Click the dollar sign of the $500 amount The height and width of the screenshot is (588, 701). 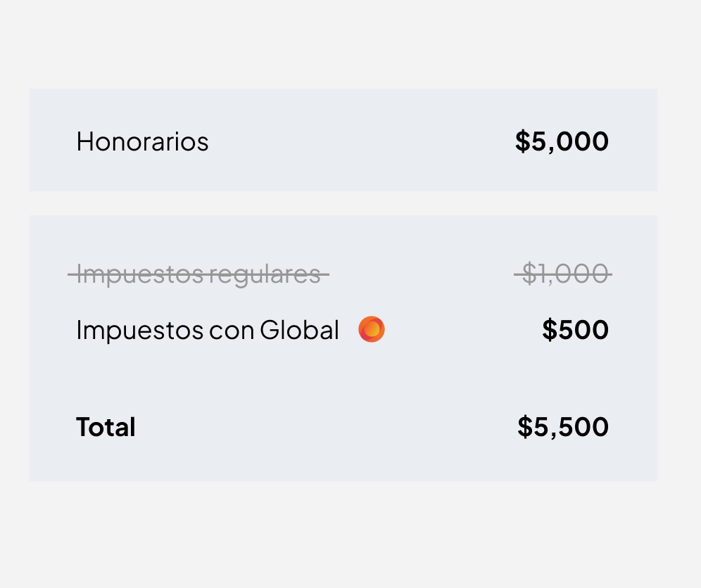[549, 330]
